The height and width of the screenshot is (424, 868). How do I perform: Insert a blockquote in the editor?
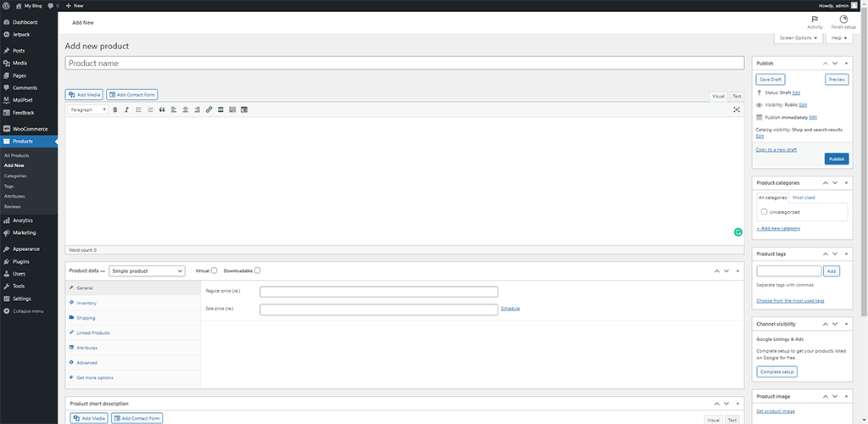(x=162, y=109)
